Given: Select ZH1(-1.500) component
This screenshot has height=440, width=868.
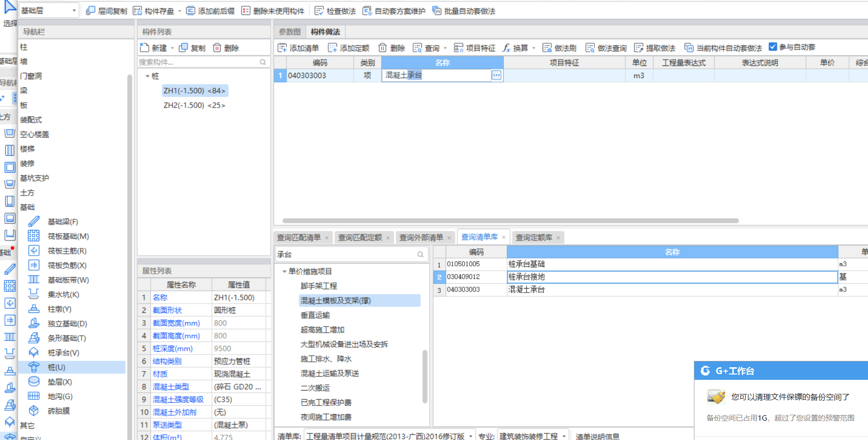Looking at the screenshot, I should click(194, 91).
